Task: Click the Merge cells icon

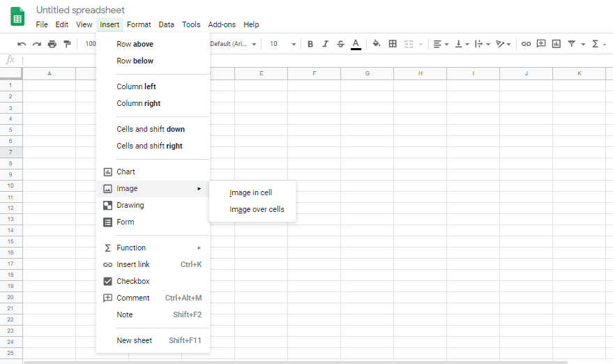Action: 409,44
